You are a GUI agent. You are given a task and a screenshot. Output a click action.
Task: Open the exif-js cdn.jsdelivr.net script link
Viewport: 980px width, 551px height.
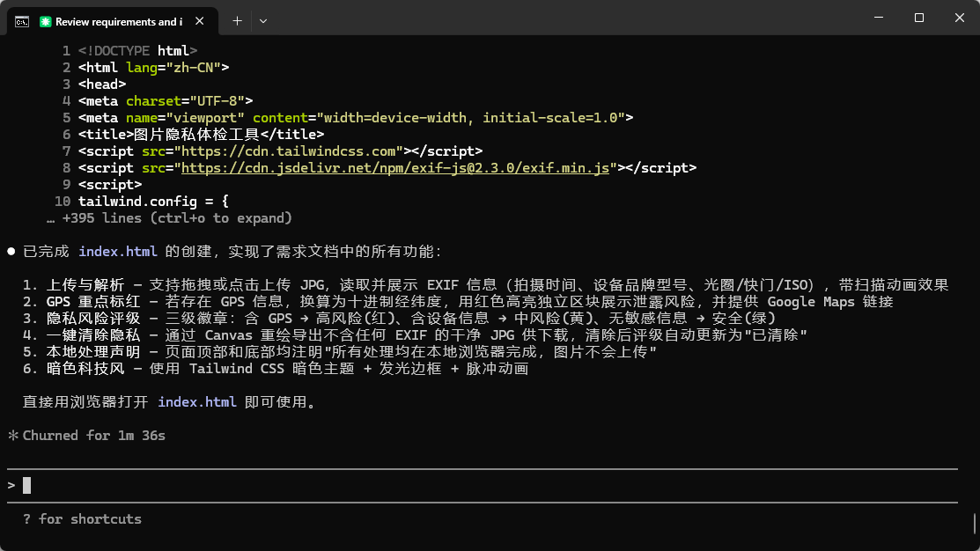395,168
